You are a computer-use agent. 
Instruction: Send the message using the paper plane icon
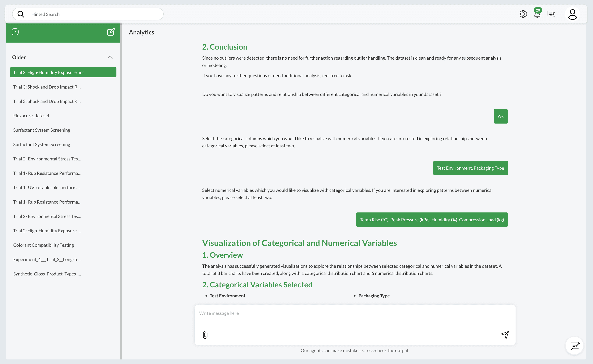tap(505, 335)
